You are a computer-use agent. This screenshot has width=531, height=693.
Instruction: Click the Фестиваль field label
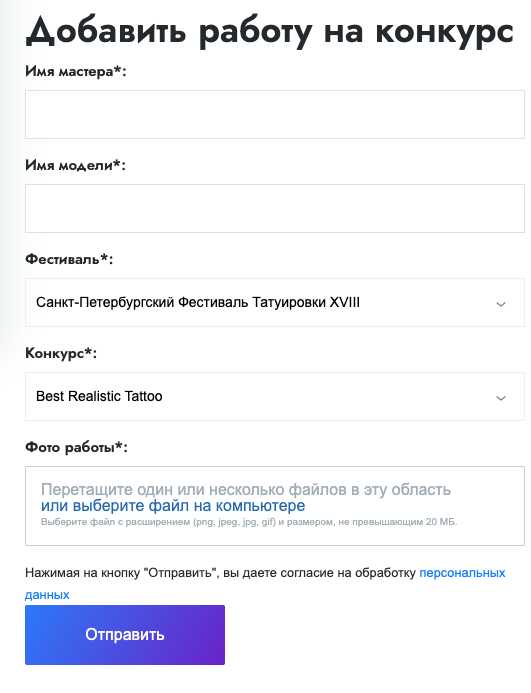[x=69, y=259]
